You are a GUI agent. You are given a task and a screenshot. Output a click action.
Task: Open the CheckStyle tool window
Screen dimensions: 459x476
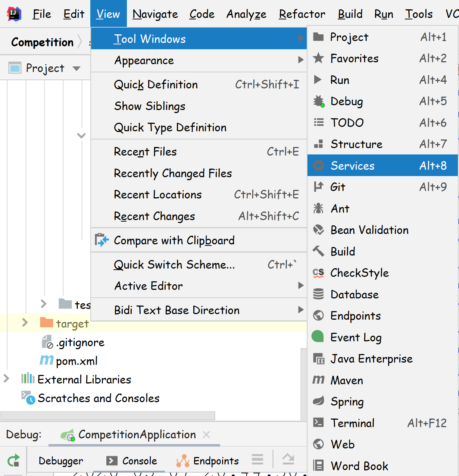coord(359,273)
